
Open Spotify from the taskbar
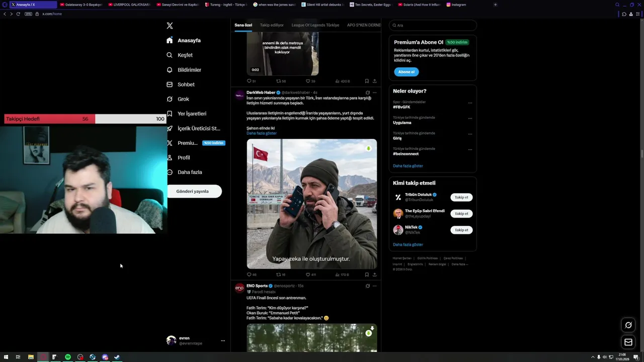click(67, 357)
